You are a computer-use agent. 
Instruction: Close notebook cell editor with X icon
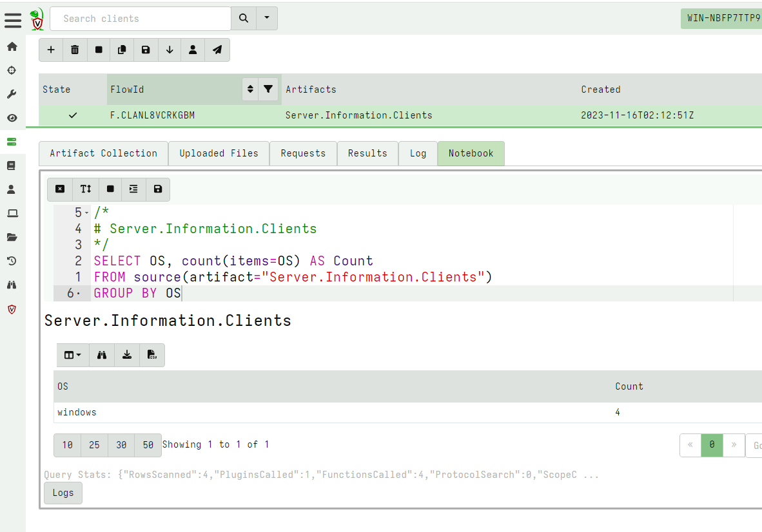coord(60,189)
